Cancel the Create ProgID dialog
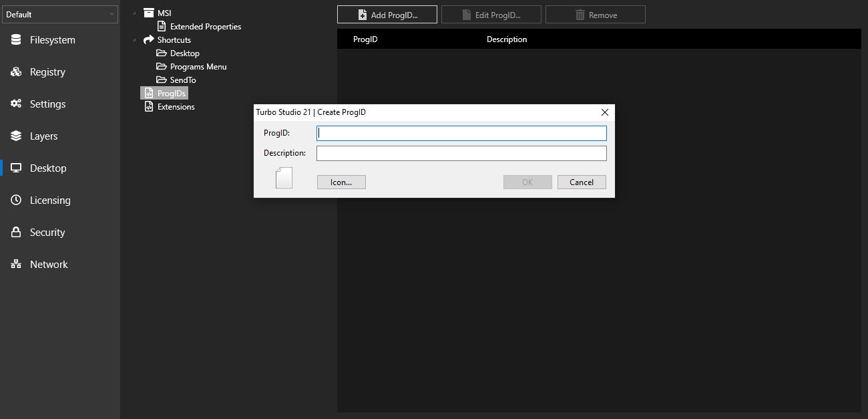Image resolution: width=868 pixels, height=419 pixels. coord(582,182)
